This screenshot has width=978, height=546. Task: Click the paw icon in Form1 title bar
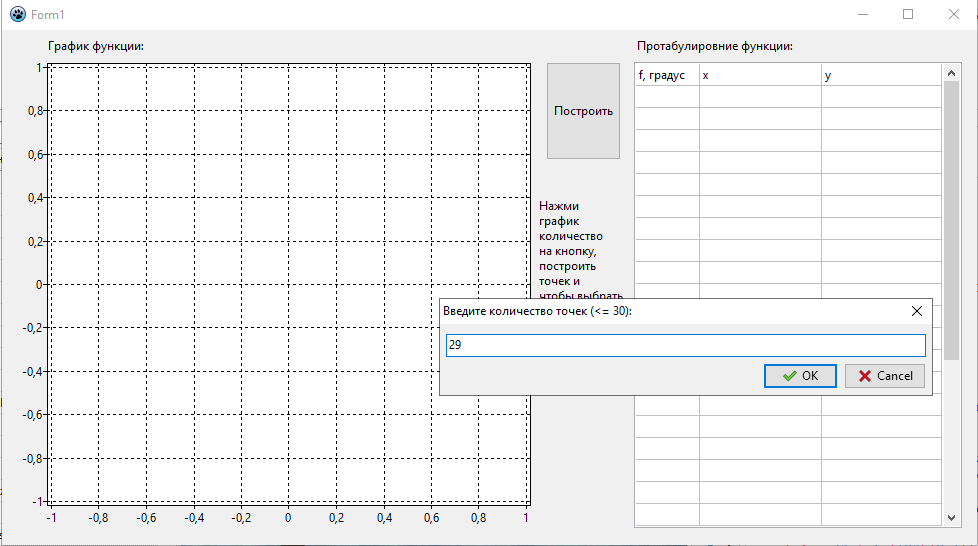click(17, 15)
